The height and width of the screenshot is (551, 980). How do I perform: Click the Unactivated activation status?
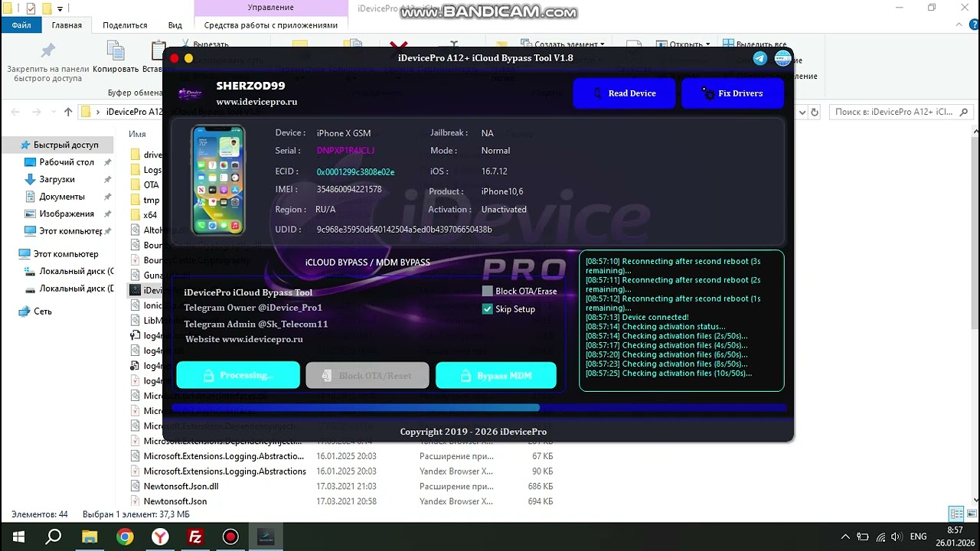coord(504,210)
